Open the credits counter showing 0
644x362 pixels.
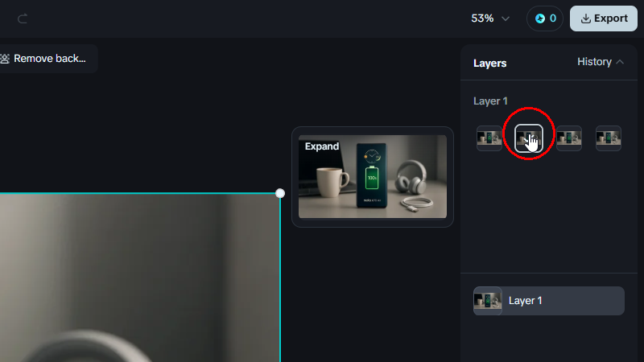[x=545, y=19]
